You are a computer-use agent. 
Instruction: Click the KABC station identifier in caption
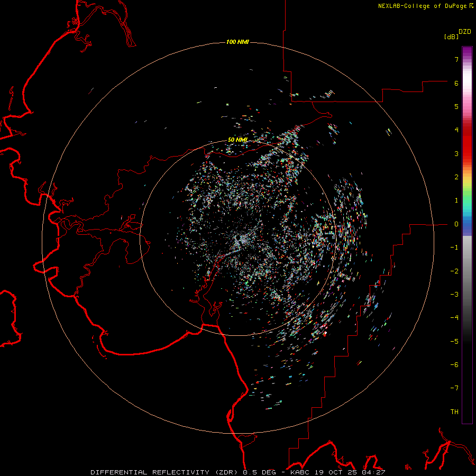[300, 472]
